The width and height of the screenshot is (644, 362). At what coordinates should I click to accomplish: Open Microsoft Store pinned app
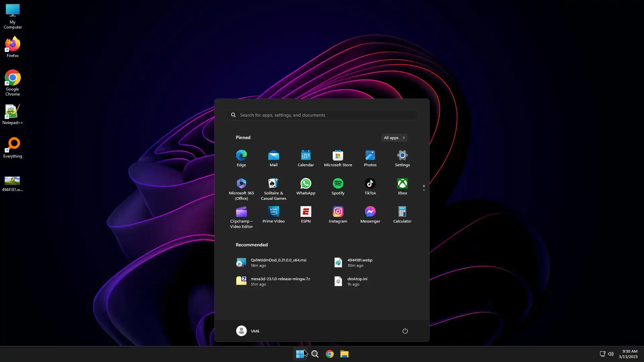[x=338, y=158]
